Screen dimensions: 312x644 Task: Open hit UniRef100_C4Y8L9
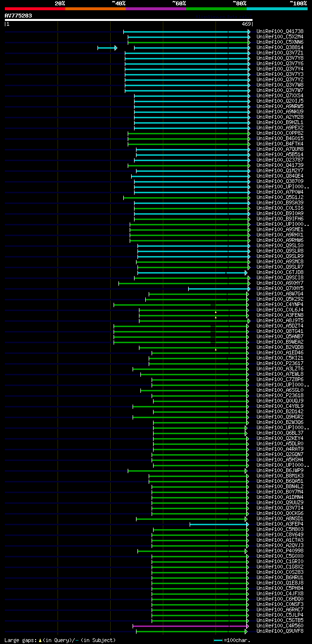[280, 406]
